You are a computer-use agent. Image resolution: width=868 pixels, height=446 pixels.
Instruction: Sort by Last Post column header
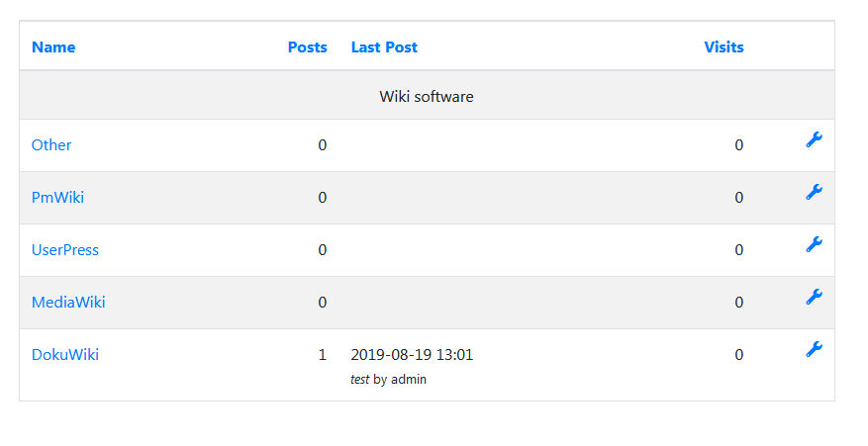coord(384,47)
